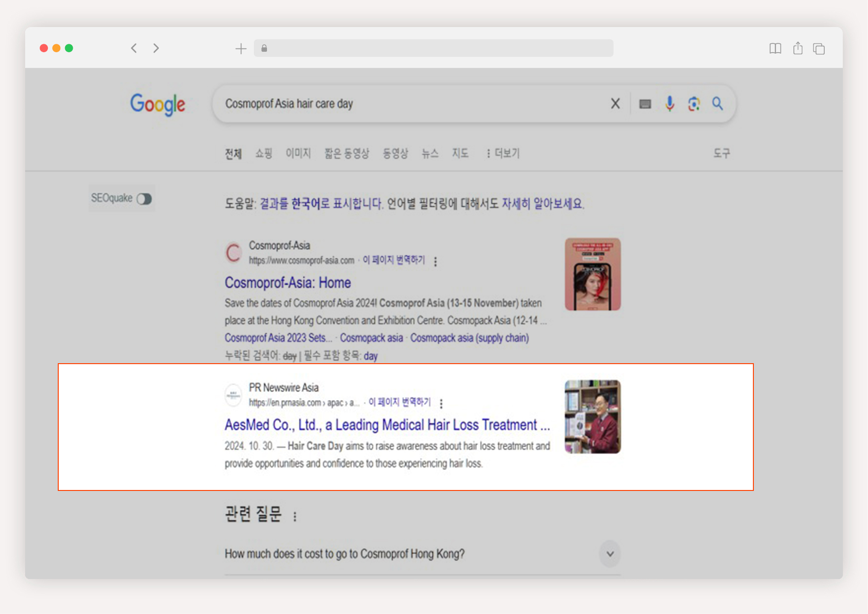Click 결과를 한국어로 표시합니다 link
This screenshot has height=614, width=868.
tap(321, 204)
